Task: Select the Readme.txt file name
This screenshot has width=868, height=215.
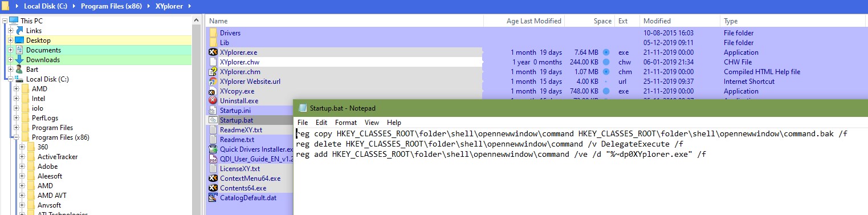Action: 237,140
